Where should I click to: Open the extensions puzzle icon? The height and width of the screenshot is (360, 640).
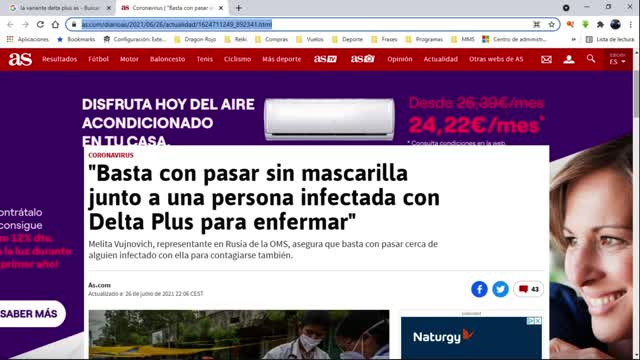600,24
